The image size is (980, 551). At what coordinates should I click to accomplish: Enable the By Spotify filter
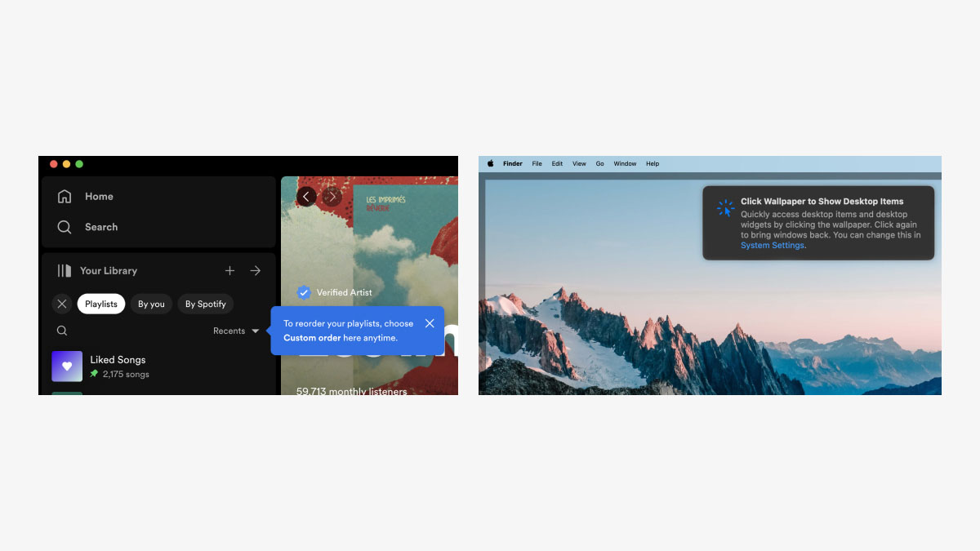pos(205,304)
